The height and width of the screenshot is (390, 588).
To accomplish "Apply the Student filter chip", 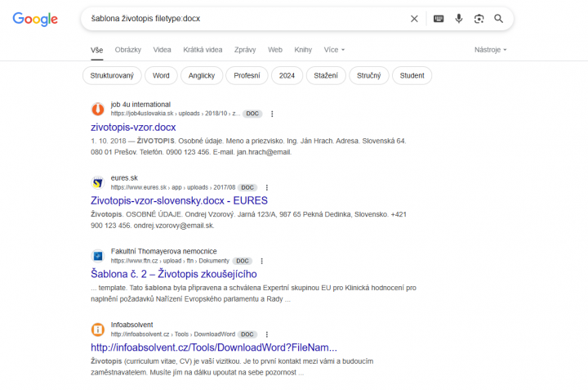I will coord(412,75).
